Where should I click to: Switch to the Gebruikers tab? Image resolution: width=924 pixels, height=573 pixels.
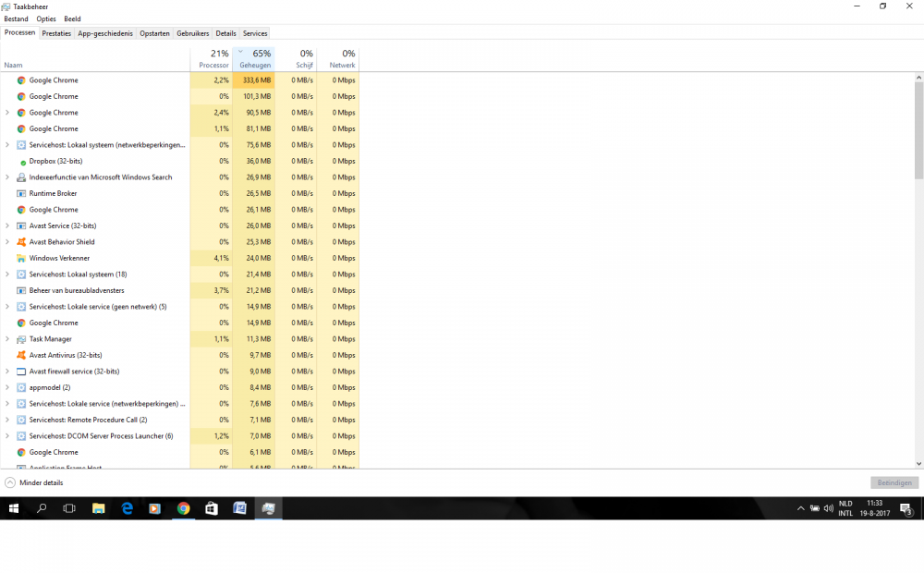point(193,33)
